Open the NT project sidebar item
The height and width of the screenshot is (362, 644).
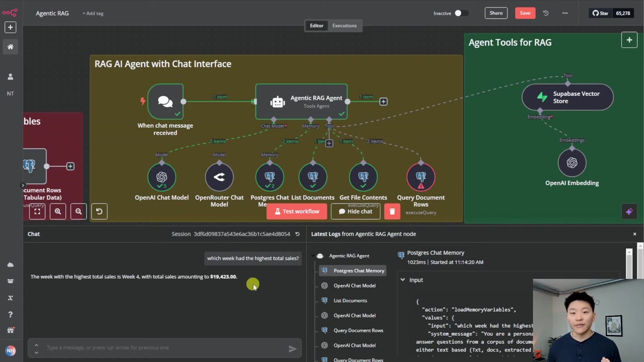tap(10, 93)
